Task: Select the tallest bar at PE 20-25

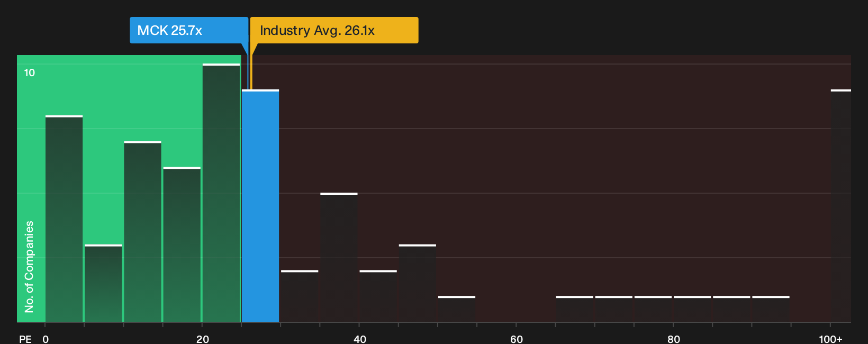Action: point(221,193)
